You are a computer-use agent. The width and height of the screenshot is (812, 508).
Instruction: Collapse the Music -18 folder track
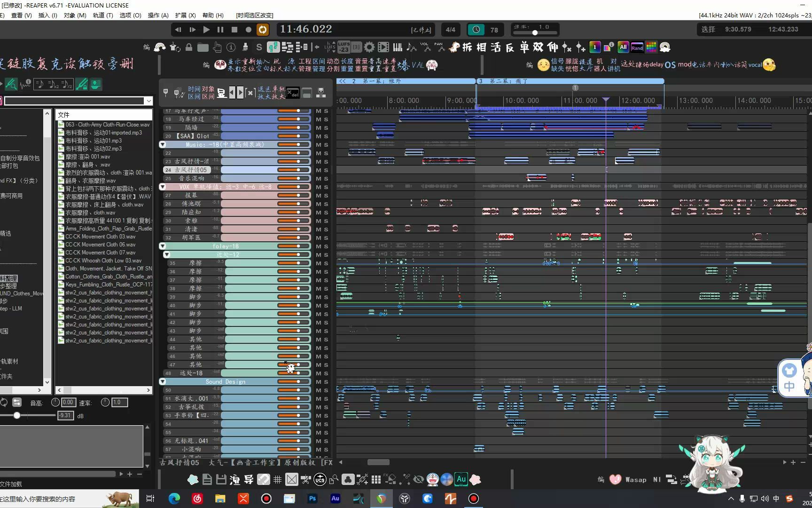pyautogui.click(x=163, y=144)
